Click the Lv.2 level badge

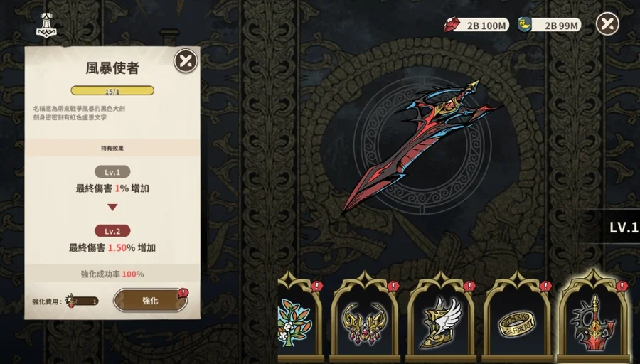(x=112, y=231)
